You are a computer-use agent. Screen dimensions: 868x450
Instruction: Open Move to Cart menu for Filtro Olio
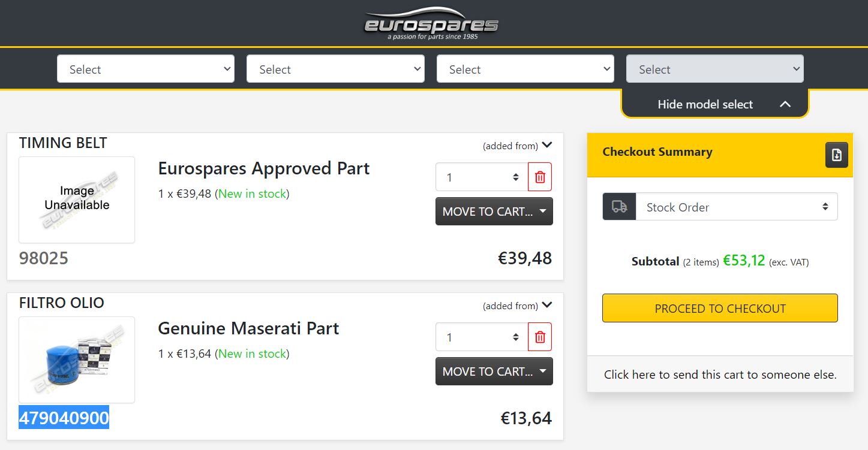(494, 372)
